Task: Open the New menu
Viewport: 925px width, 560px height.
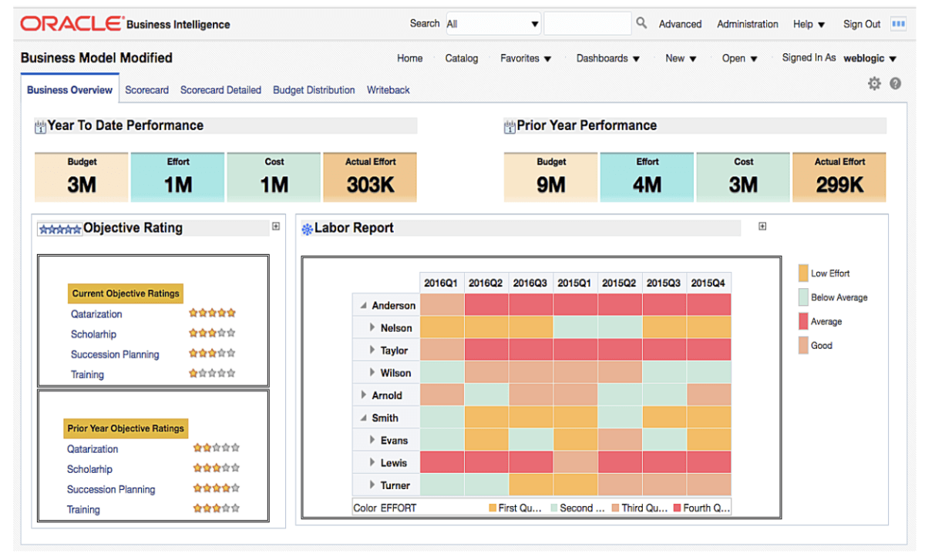Action: (x=681, y=59)
